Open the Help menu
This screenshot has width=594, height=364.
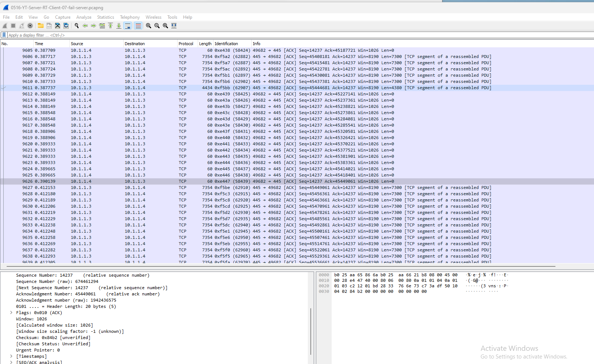(x=187, y=17)
